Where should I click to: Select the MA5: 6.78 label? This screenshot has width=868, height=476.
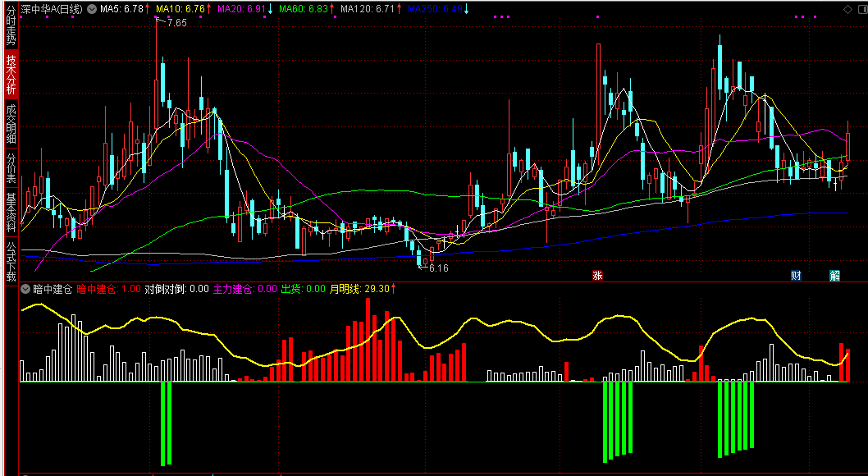pyautogui.click(x=121, y=9)
